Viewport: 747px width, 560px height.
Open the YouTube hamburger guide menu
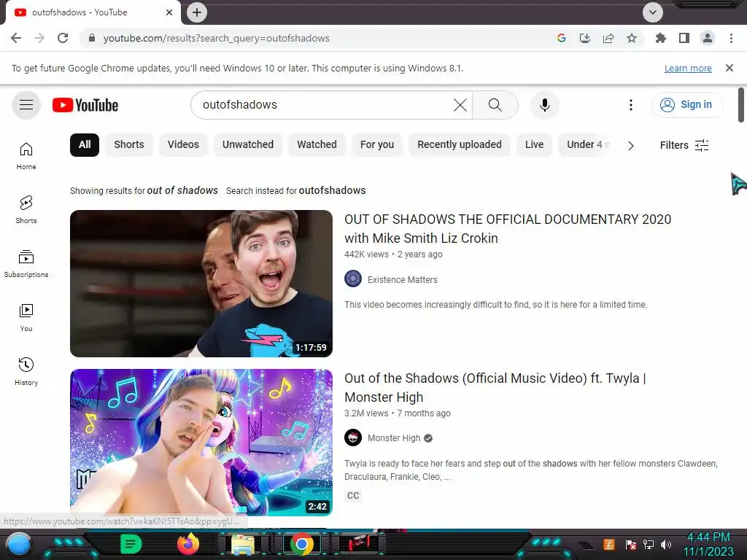[26, 105]
